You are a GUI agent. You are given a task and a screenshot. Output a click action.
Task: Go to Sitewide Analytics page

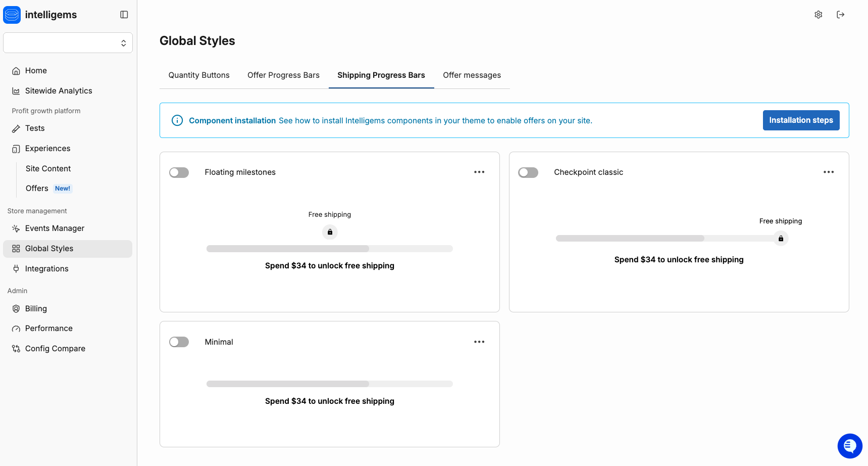(59, 91)
